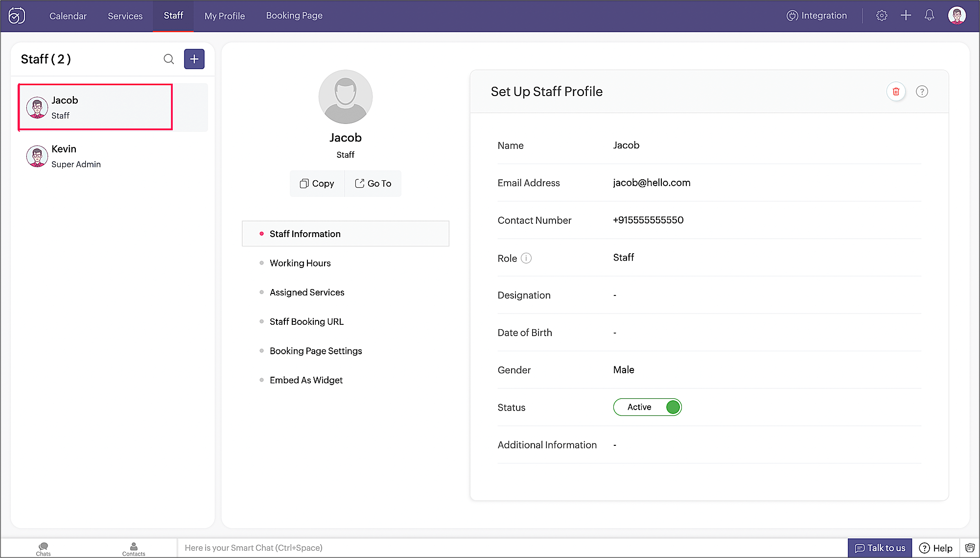This screenshot has height=558, width=980.
Task: Select Working Hours section
Action: point(300,263)
